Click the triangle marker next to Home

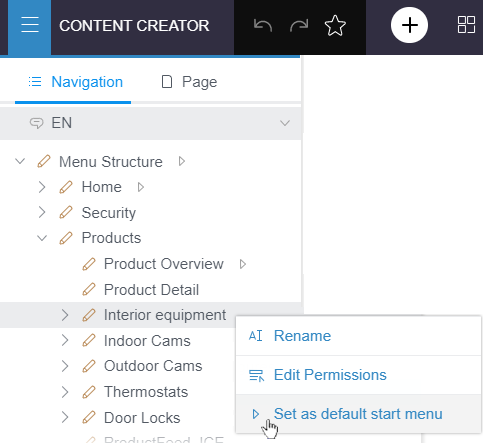coord(141,187)
